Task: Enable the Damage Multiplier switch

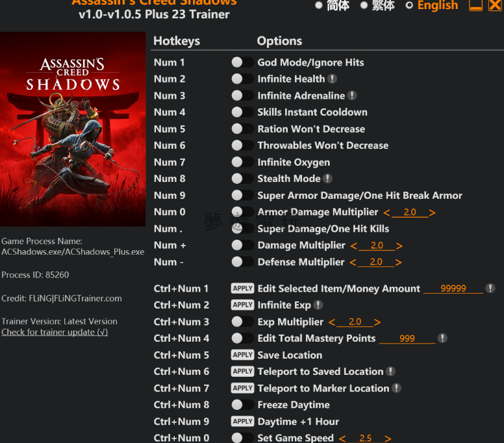Action: point(242,245)
